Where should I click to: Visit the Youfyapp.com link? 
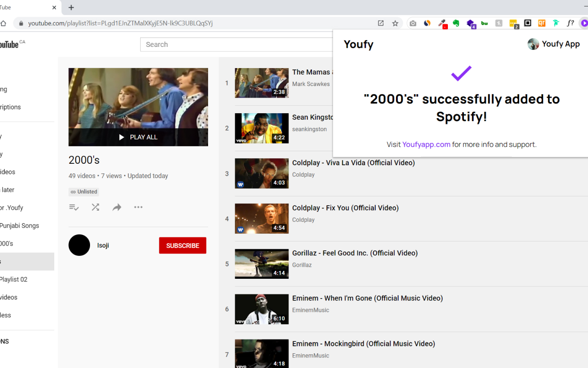426,144
